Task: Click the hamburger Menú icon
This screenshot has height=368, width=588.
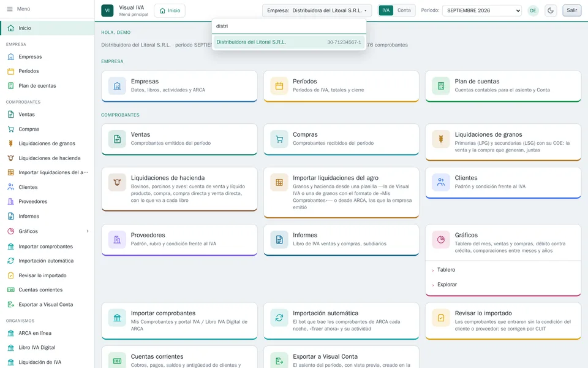Action: pos(10,9)
